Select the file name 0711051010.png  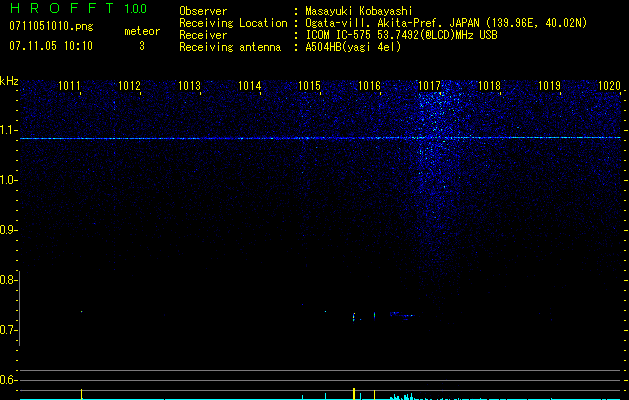tap(51, 27)
